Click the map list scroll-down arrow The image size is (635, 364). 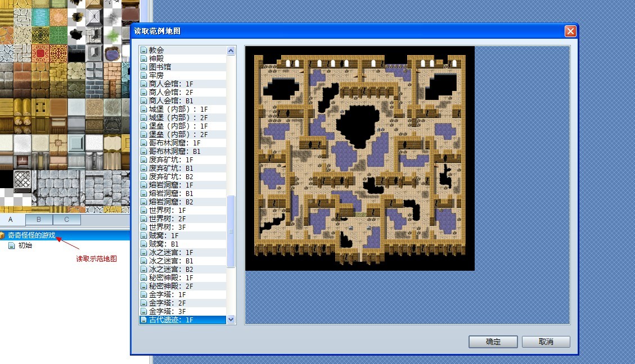[x=231, y=320]
